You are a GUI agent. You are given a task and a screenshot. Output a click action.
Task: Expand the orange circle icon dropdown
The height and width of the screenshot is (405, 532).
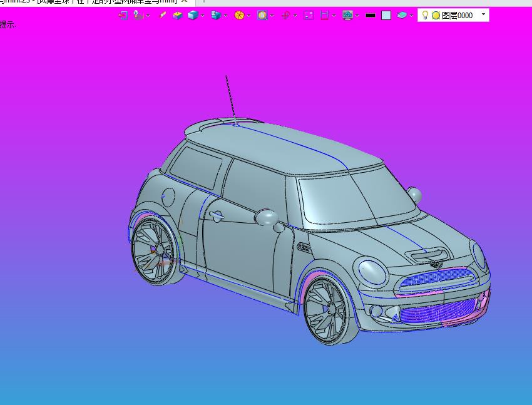pos(248,16)
